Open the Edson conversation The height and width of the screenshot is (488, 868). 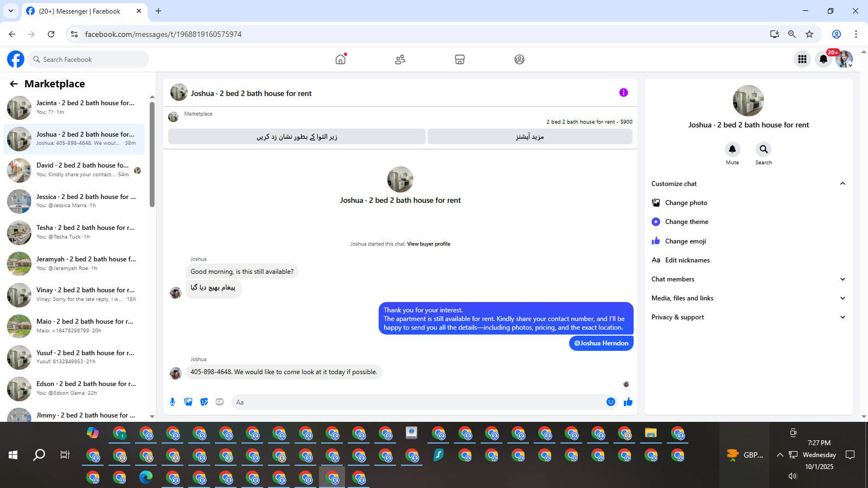74,389
